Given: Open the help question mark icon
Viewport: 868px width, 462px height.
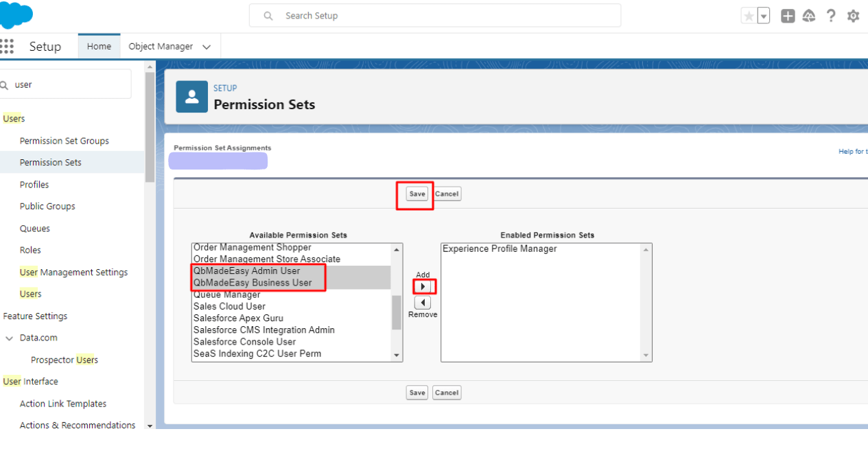Looking at the screenshot, I should tap(831, 16).
